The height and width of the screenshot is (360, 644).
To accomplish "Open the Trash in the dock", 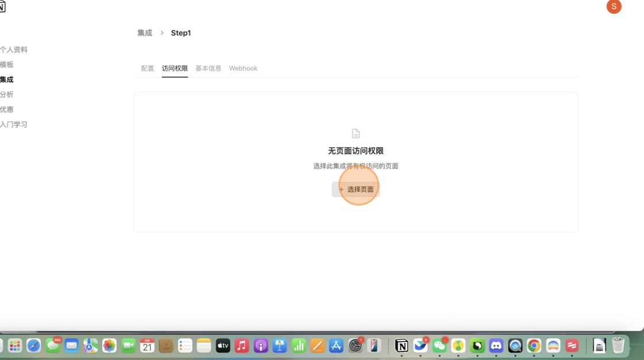I will (x=618, y=346).
